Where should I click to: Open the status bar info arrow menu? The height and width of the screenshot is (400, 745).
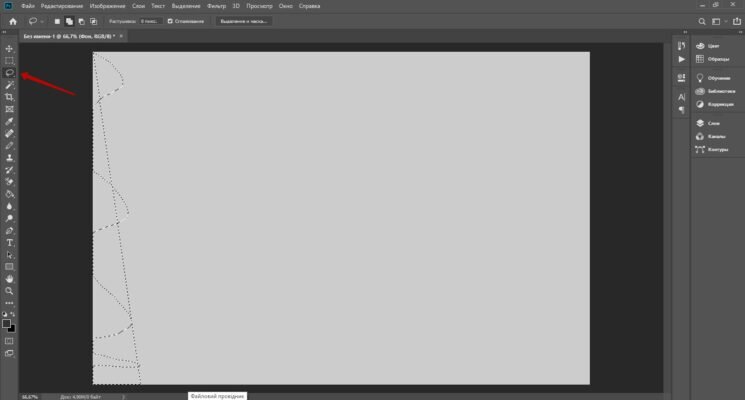click(x=124, y=397)
